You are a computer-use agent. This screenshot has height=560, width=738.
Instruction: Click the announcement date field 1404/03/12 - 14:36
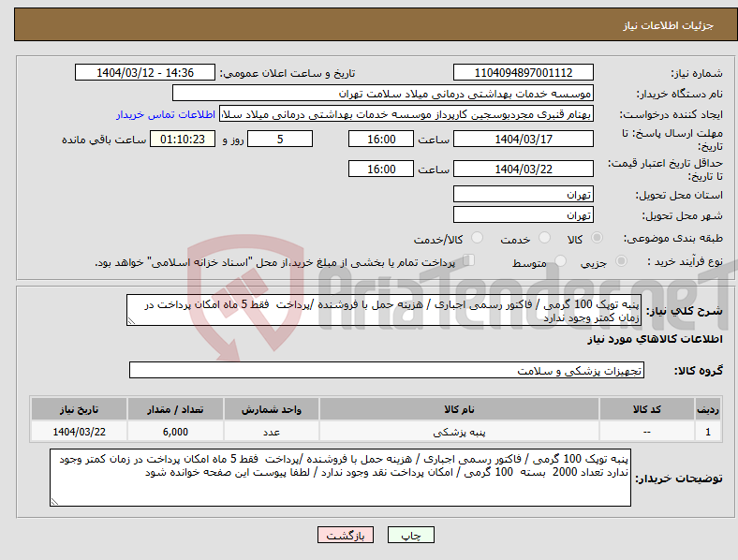point(145,72)
